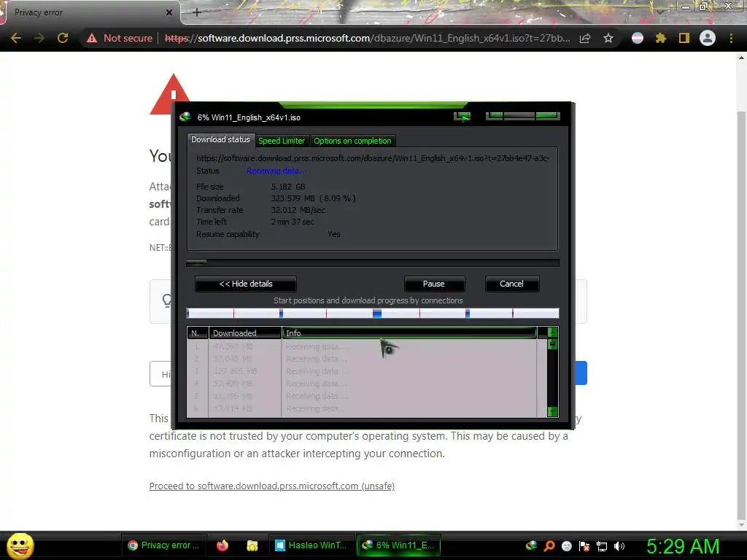Click the connections list scroll-down arrow

coord(553,411)
